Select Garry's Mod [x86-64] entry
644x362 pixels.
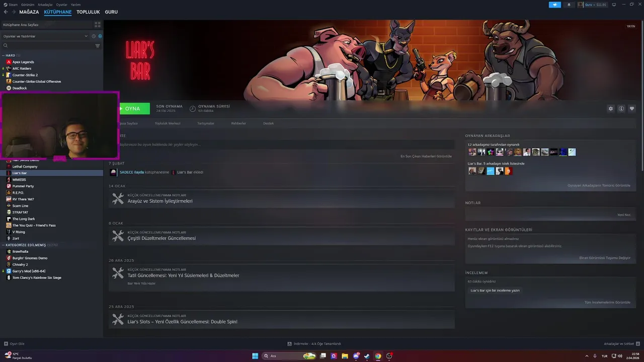pos(29,271)
